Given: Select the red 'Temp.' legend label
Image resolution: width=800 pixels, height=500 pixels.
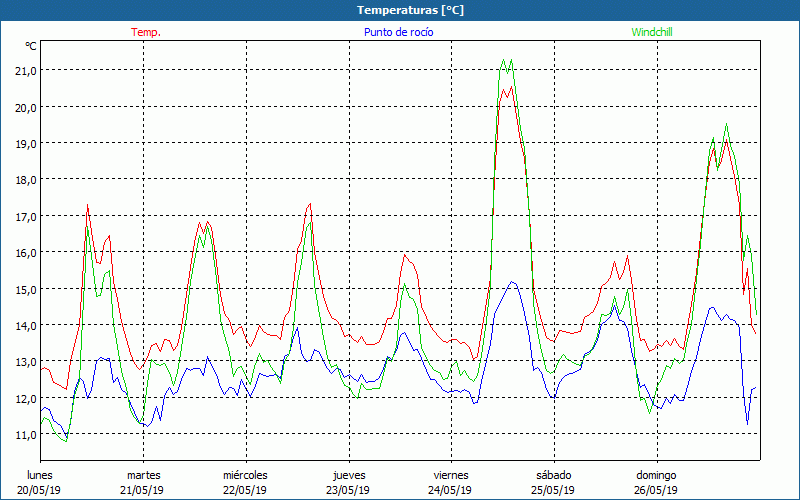Looking at the screenshot, I should tap(146, 32).
